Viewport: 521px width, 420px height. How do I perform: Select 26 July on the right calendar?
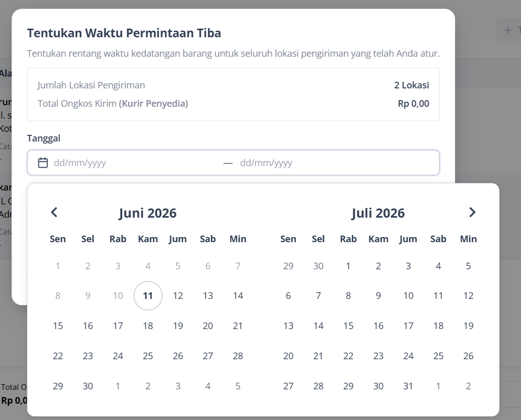tap(468, 356)
